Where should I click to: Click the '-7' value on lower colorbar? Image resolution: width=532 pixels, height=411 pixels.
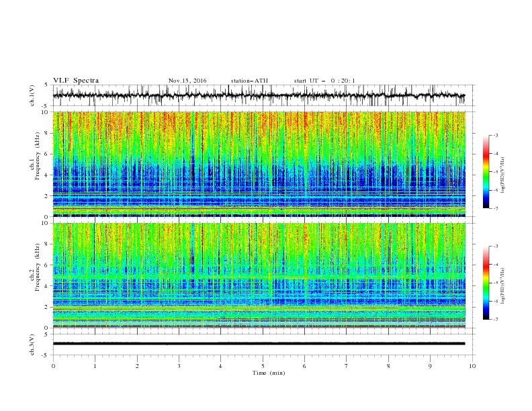[x=495, y=320]
